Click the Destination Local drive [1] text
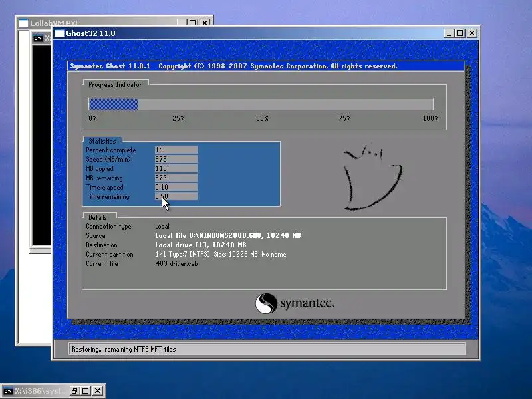 click(201, 245)
